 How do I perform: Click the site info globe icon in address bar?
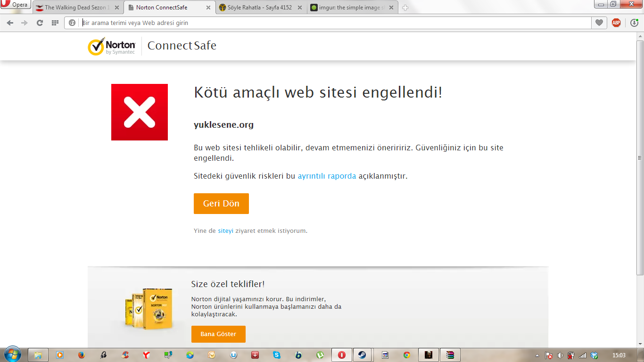click(72, 23)
